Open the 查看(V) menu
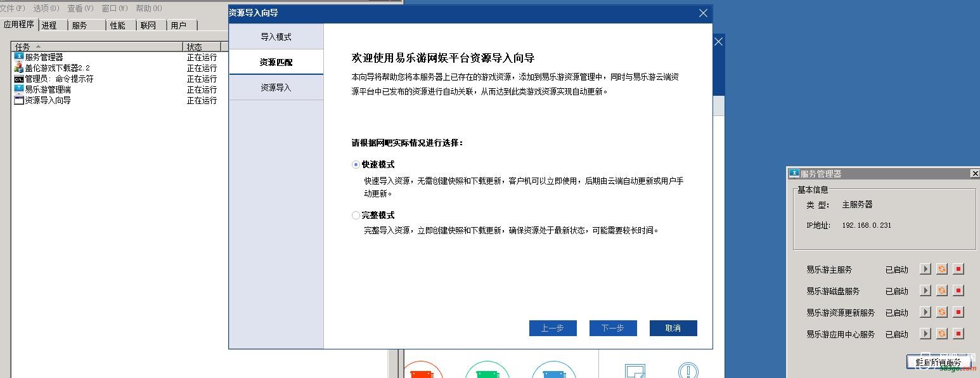Viewport: 980px width, 378px height. (81, 8)
